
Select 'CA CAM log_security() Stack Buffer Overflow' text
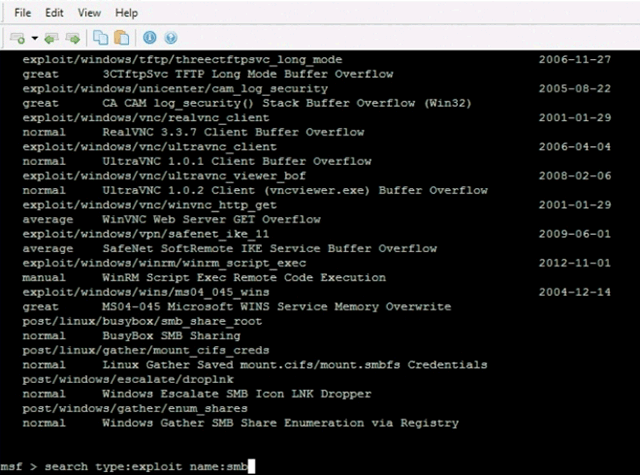tap(258, 103)
